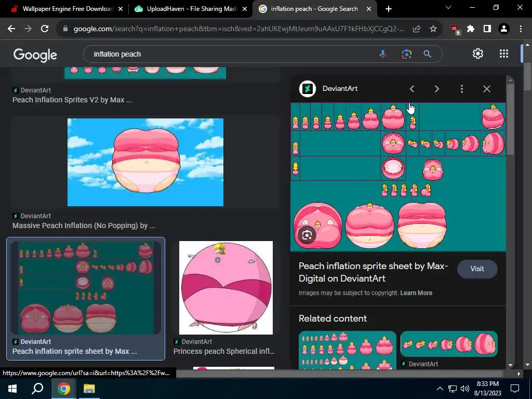Open network status tray icon
Viewport: 532px width, 399px height.
pos(453,389)
